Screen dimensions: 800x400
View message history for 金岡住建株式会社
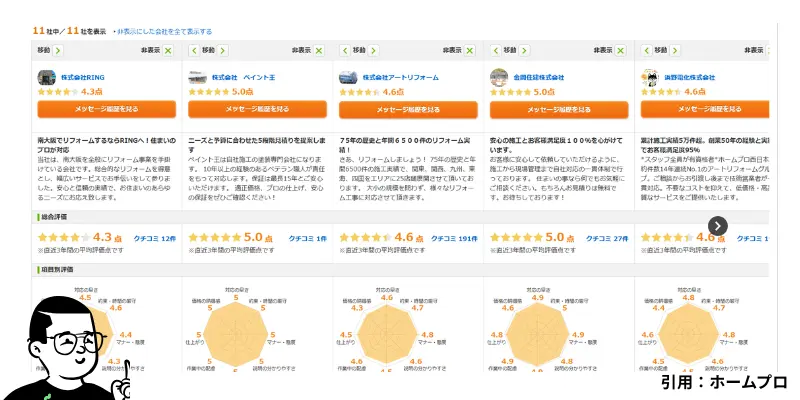coord(559,109)
